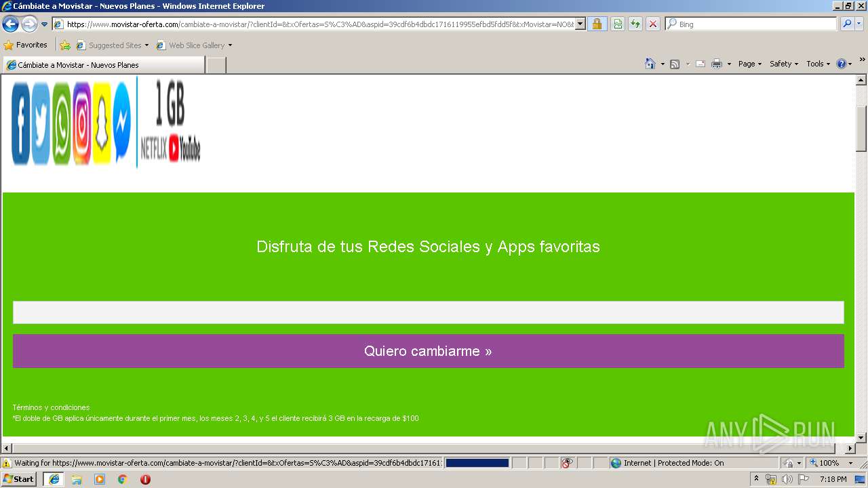
Task: Expand the Home button dropdown arrow
Action: (x=663, y=64)
